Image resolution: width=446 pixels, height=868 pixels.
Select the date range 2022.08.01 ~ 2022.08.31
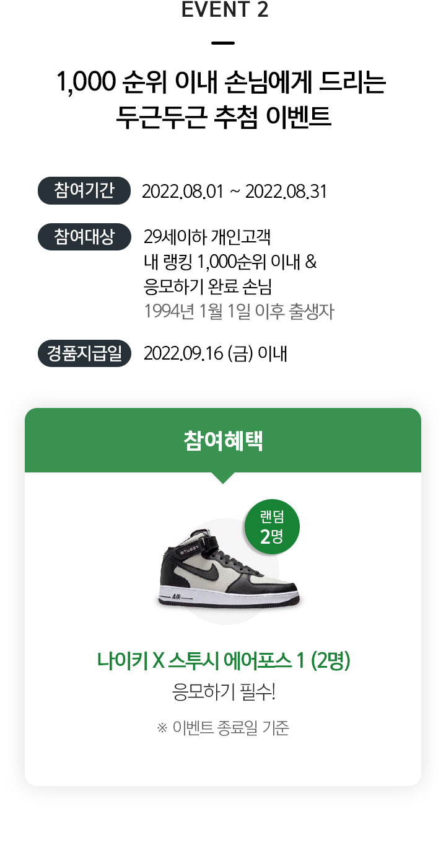(234, 192)
